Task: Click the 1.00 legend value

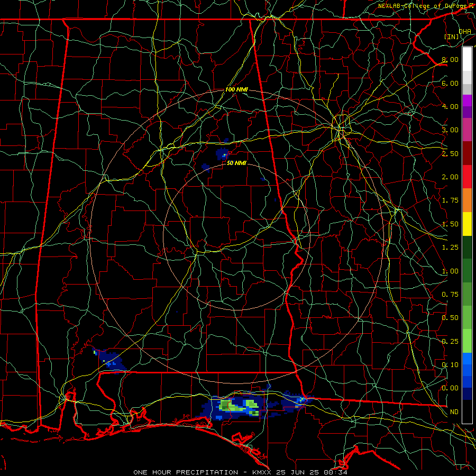Action: tap(450, 271)
